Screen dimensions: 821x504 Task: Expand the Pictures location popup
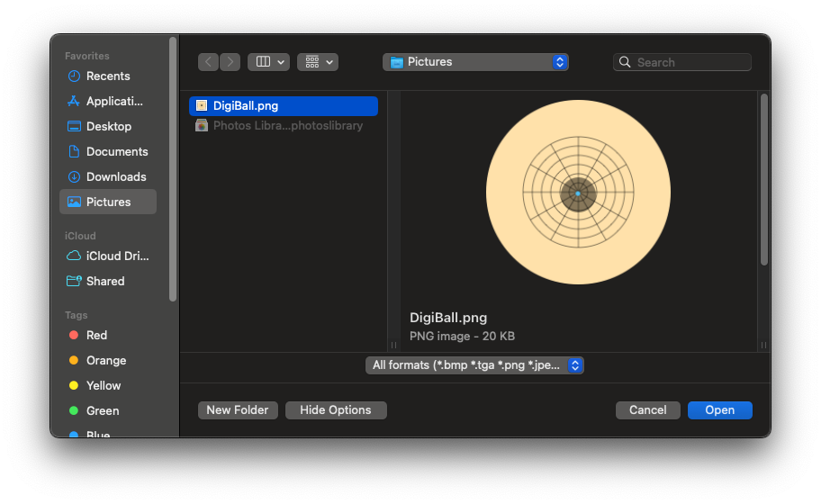(x=475, y=62)
